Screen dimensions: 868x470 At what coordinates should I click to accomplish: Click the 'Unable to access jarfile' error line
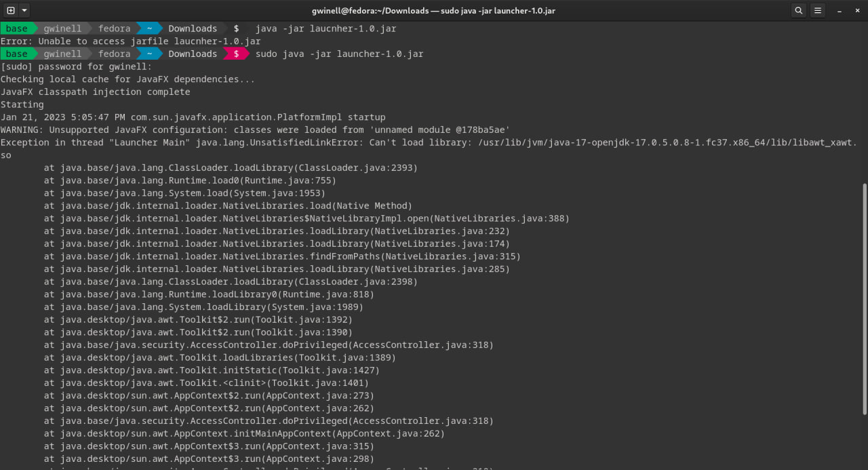tap(130, 41)
